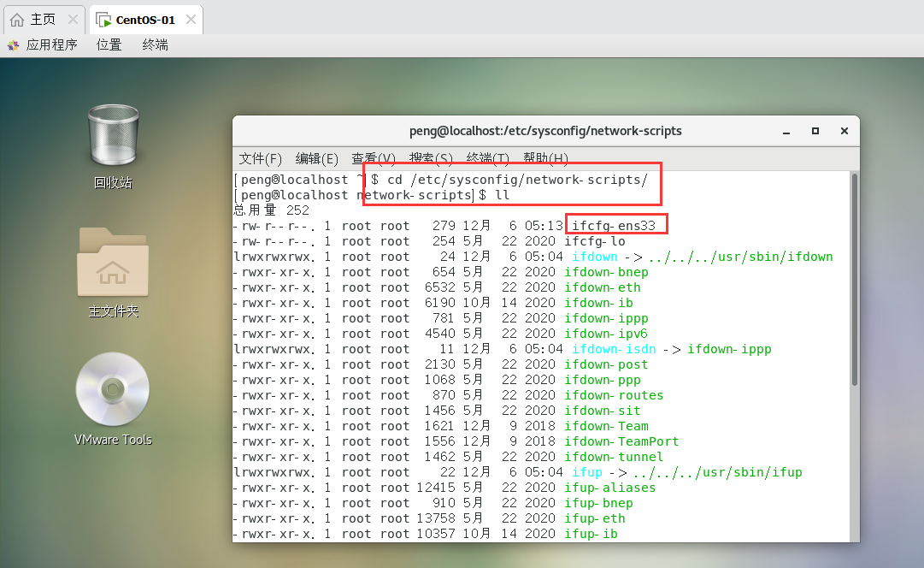This screenshot has width=924, height=568.
Task: Open the terminal 编辑(E) menu
Action: (317, 158)
